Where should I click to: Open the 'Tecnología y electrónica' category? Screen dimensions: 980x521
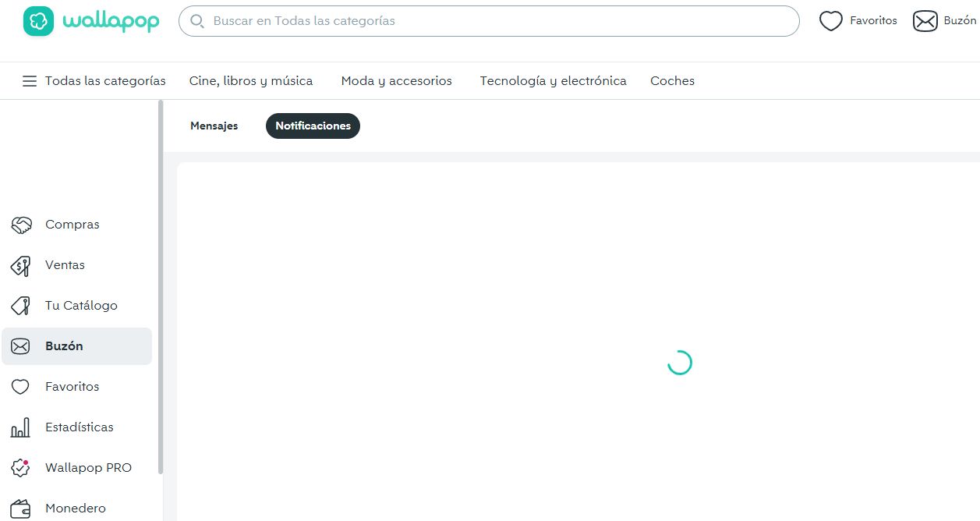pyautogui.click(x=554, y=81)
